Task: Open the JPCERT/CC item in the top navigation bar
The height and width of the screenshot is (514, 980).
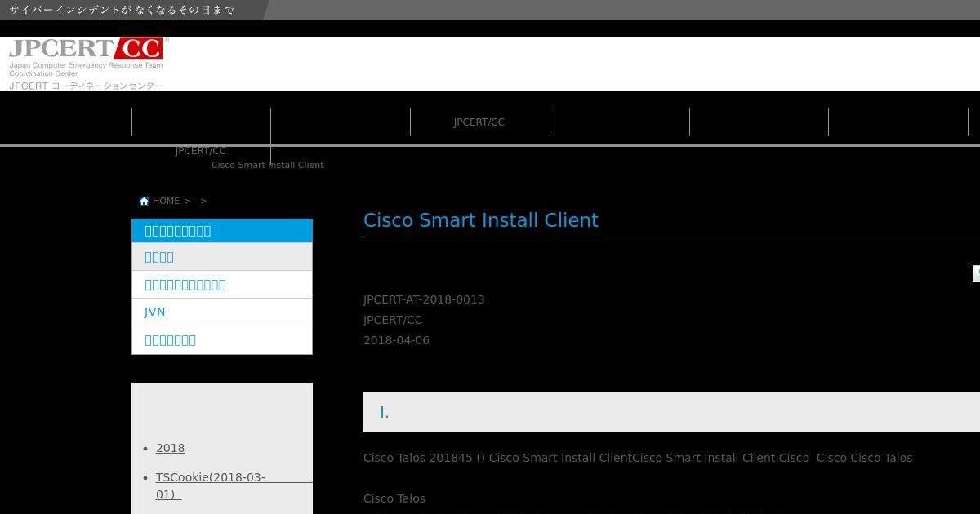Action: tap(479, 122)
